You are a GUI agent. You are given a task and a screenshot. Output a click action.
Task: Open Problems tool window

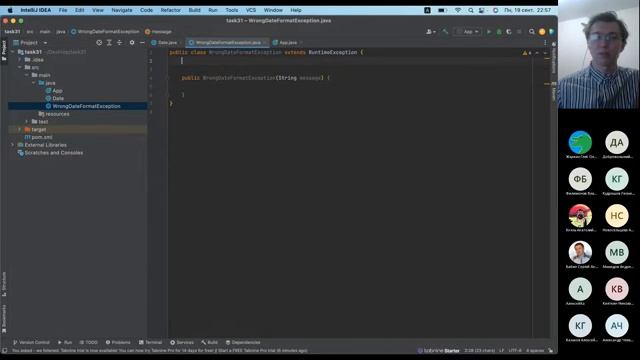118,342
